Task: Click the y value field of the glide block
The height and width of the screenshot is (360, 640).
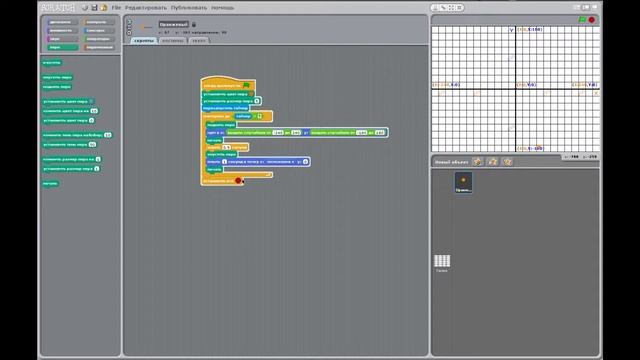Action: 305,162
